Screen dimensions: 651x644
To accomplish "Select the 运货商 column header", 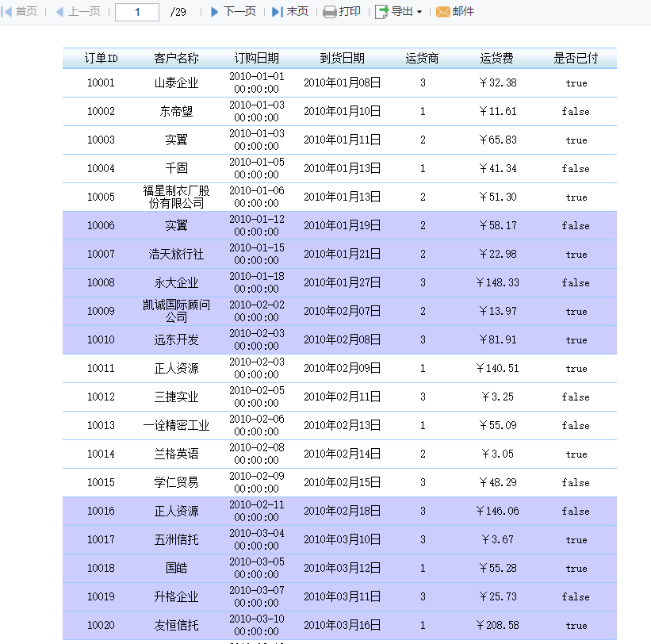I will pyautogui.click(x=422, y=58).
